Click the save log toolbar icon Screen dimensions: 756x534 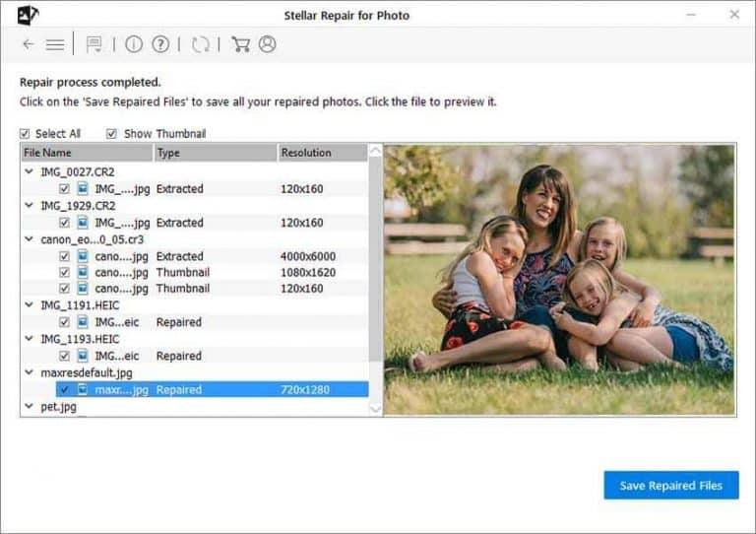click(94, 44)
